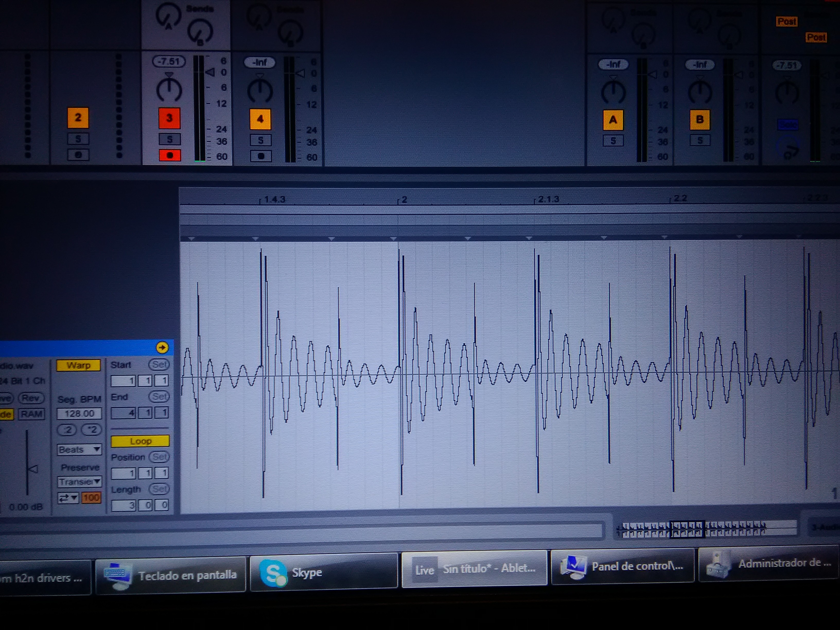Solo return track A
Viewport: 840px width, 630px height.
[x=613, y=141]
